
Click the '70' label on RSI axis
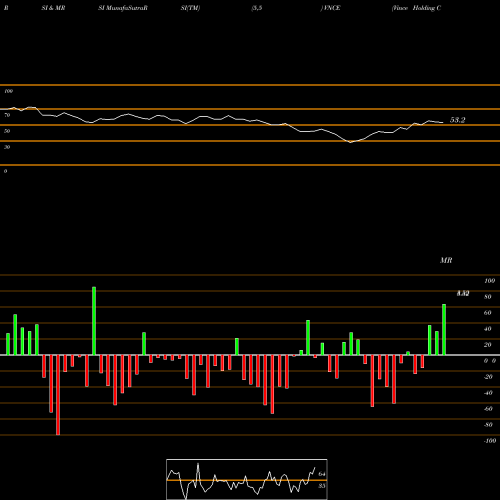coord(7,115)
